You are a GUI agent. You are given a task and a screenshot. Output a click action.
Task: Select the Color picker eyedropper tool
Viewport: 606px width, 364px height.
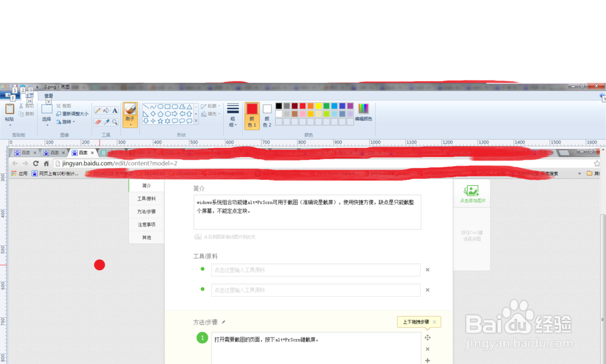pos(106,122)
